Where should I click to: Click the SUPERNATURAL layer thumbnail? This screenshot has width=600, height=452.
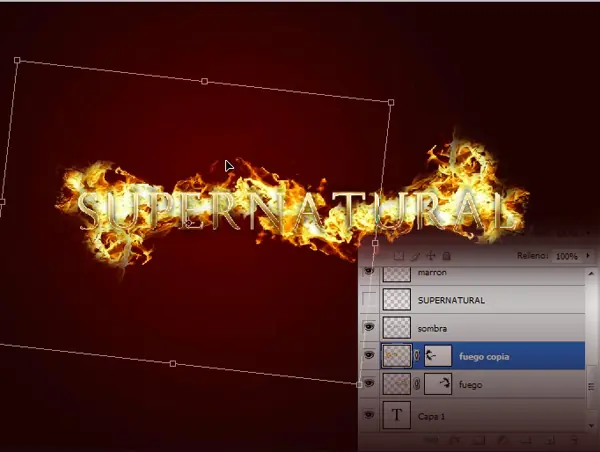pyautogui.click(x=397, y=299)
